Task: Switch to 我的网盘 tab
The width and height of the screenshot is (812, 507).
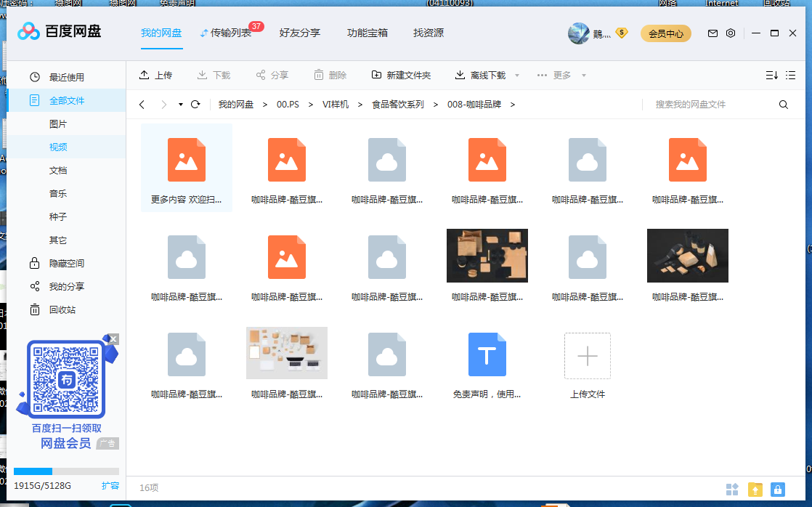Action: (161, 33)
